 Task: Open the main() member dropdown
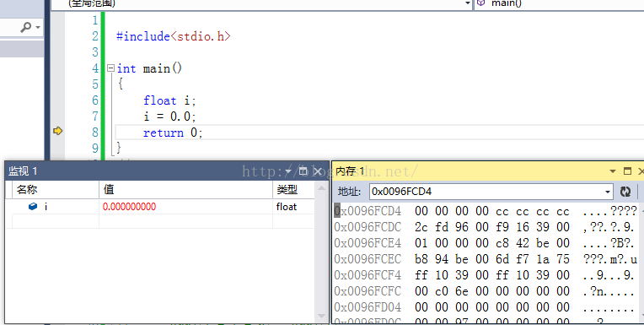tap(559, 3)
